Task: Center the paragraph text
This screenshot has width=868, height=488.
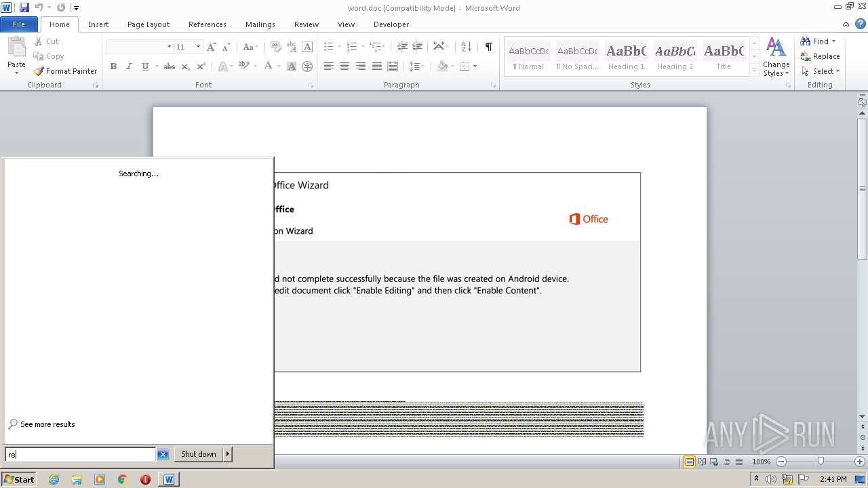Action: click(x=344, y=66)
